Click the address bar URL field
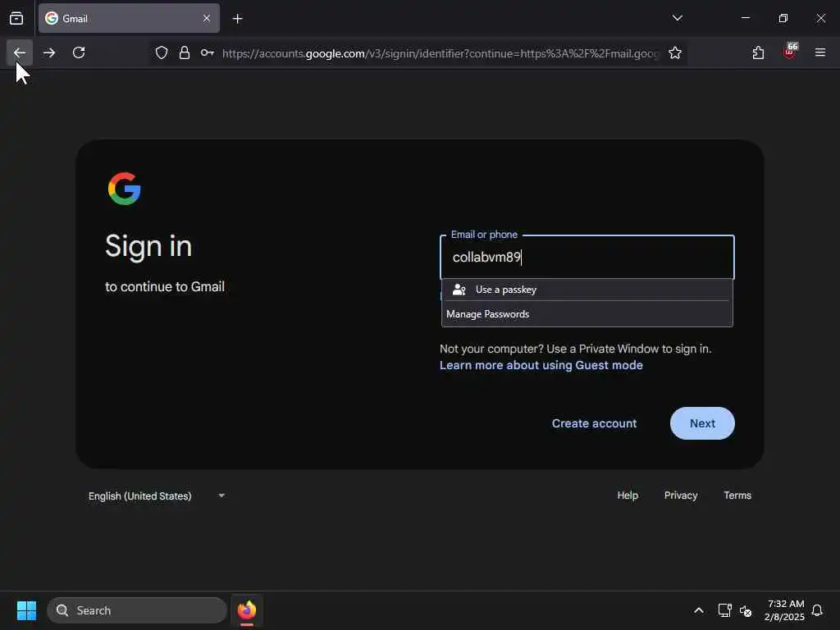 point(441,53)
